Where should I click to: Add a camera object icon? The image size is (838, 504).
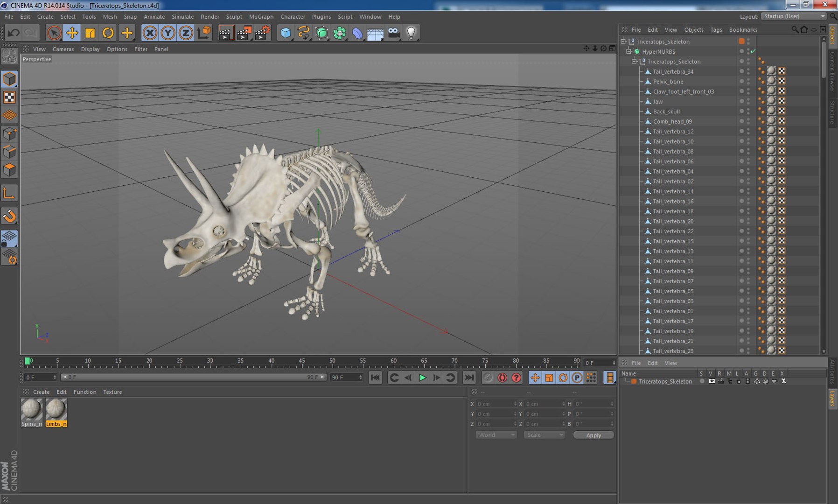pyautogui.click(x=394, y=33)
